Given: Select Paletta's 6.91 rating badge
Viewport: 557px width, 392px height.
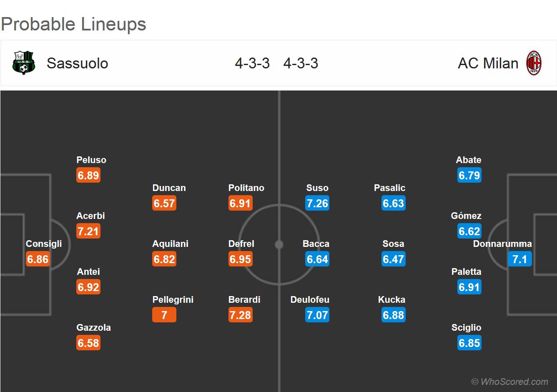Looking at the screenshot, I should (x=469, y=287).
